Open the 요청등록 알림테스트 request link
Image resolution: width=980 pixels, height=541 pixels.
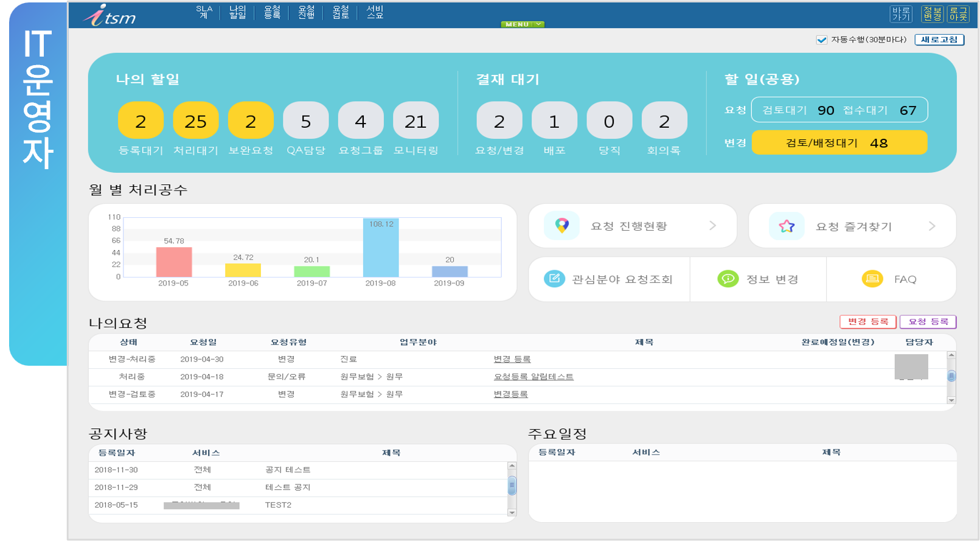click(x=533, y=377)
